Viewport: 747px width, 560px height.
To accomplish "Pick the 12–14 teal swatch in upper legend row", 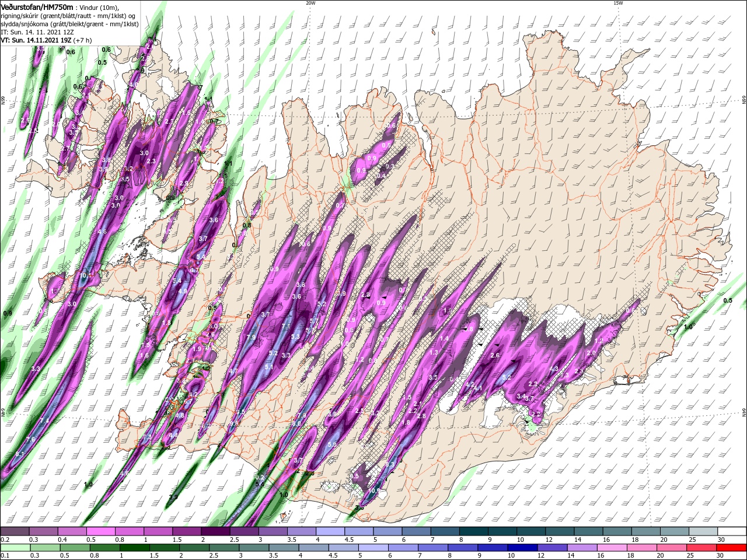I will (x=560, y=531).
